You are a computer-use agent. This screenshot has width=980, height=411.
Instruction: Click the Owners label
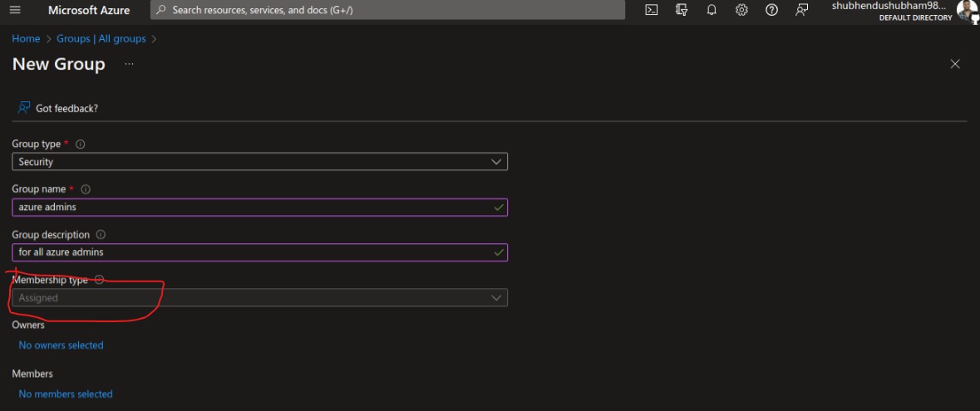(28, 325)
